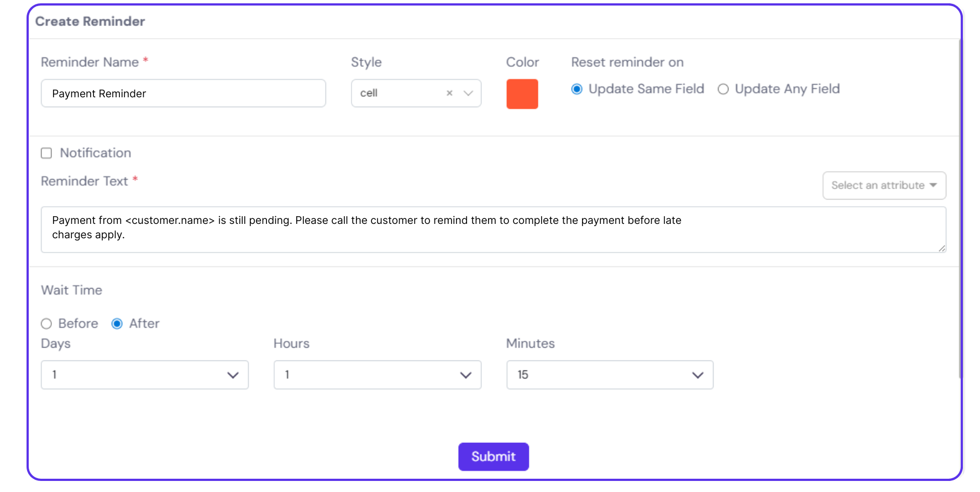
Task: Click the Days dropdown chevron arrow
Action: [233, 375]
